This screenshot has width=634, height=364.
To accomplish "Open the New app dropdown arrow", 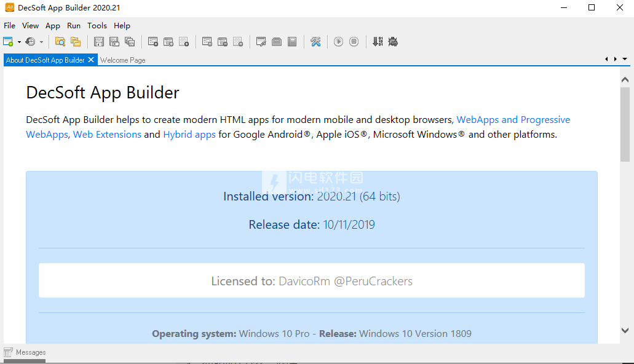I will 19,42.
